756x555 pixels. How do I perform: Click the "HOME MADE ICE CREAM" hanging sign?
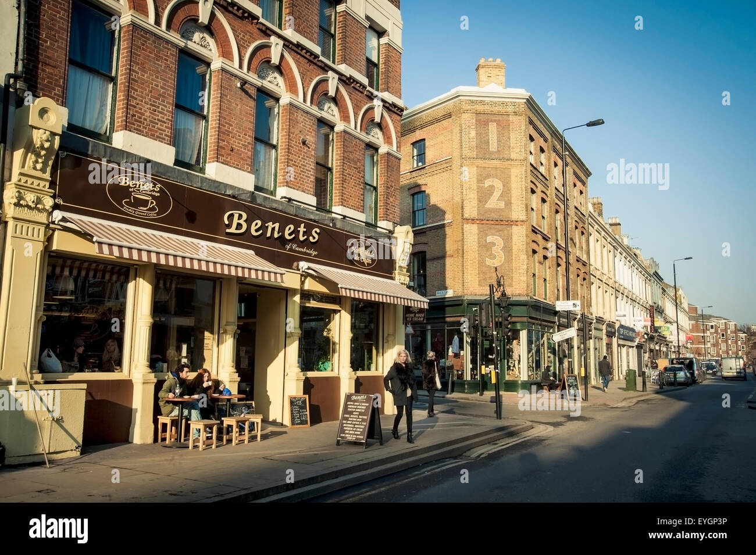415,314
